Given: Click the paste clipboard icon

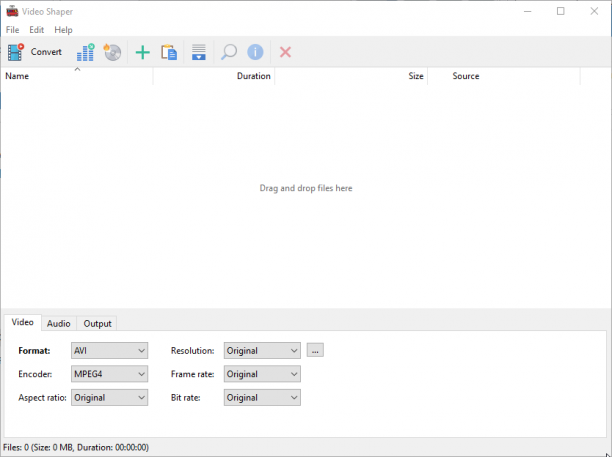Looking at the screenshot, I should (169, 52).
